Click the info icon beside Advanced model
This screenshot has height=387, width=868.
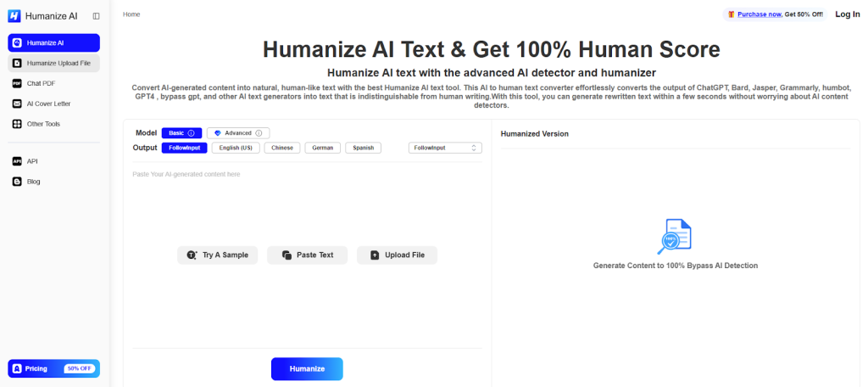[x=259, y=133]
